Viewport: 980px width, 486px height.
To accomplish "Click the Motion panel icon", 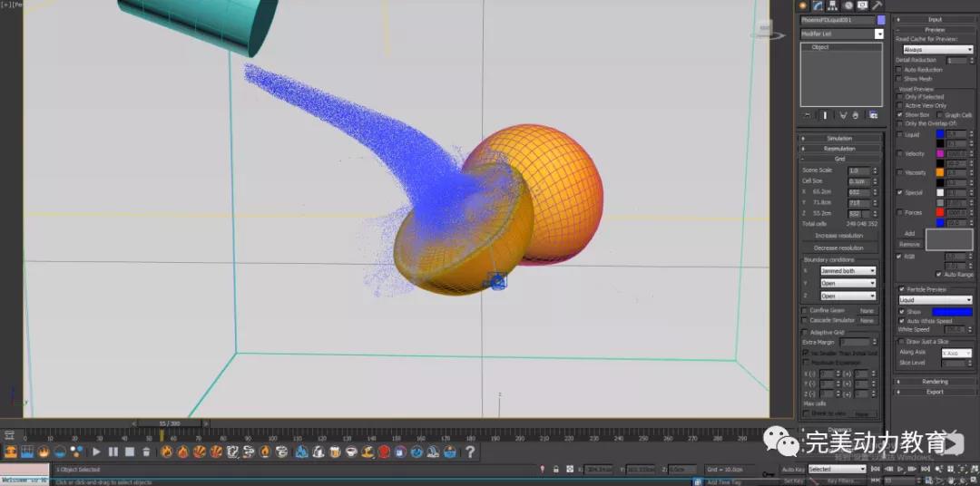I will click(x=848, y=5).
